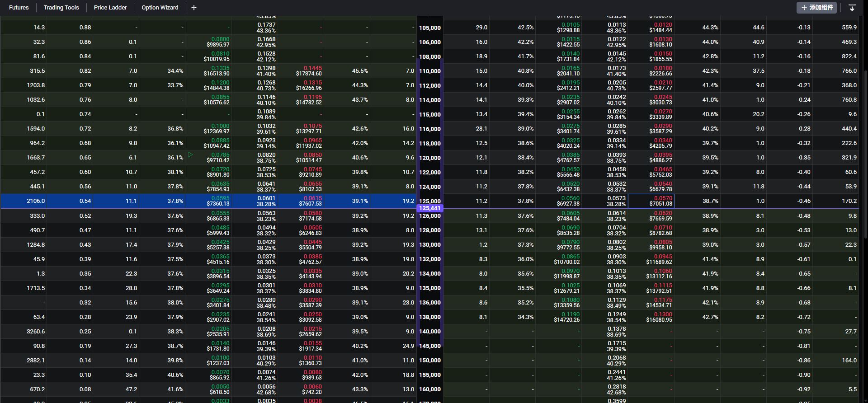Image resolution: width=868 pixels, height=403 pixels.
Task: Click the plus icon to add a new tab
Action: [x=194, y=8]
